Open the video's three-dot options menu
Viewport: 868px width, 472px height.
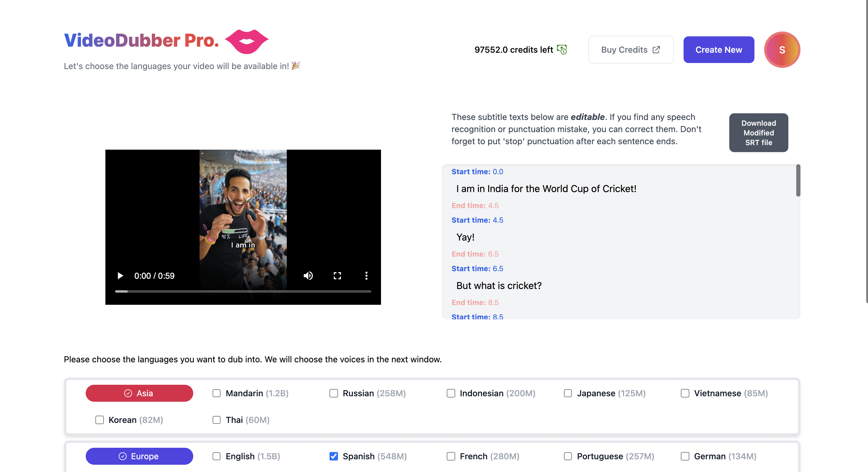(x=366, y=275)
